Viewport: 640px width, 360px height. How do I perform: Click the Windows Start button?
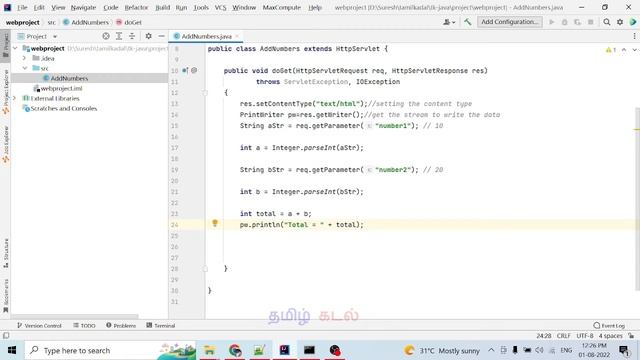pos(12,350)
